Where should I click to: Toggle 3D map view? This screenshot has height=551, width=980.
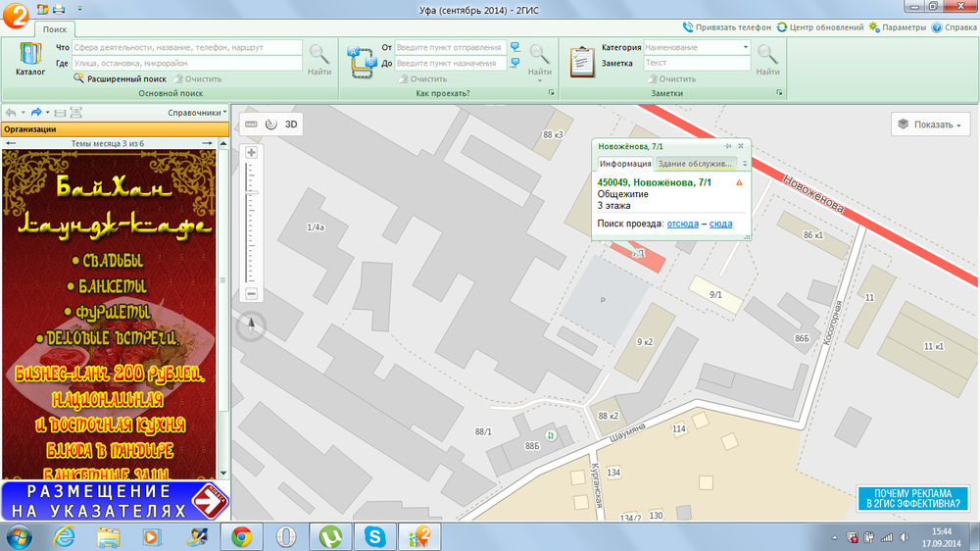pos(291,124)
